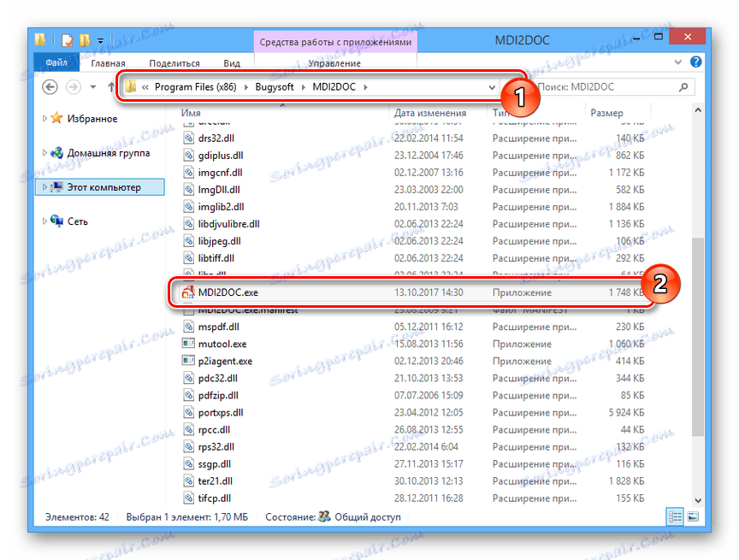The image size is (739, 560).
Task: Select the libjpeg.dll file icon
Action: (188, 241)
